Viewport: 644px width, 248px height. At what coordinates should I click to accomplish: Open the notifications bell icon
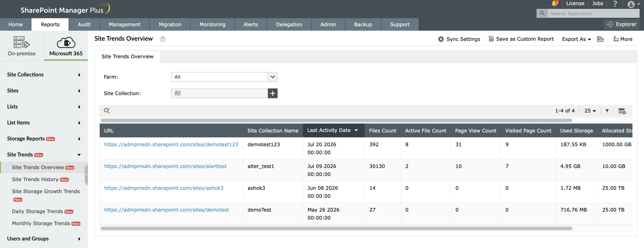(x=554, y=4)
